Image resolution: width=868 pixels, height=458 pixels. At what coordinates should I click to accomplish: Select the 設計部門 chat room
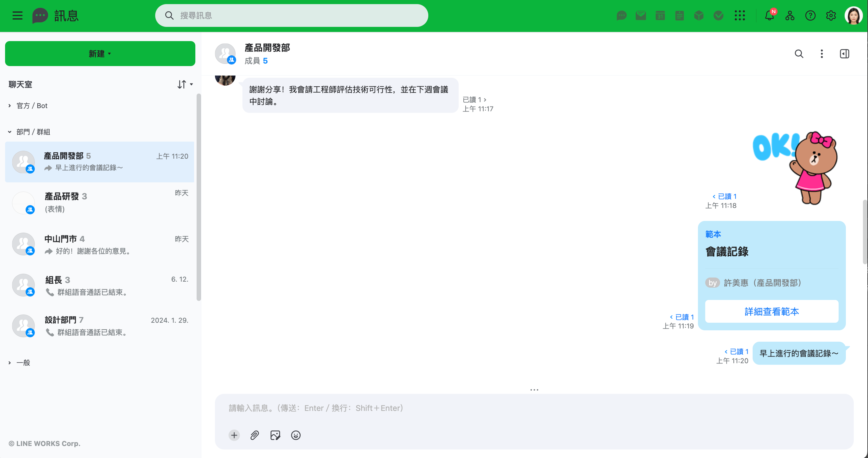(x=100, y=326)
